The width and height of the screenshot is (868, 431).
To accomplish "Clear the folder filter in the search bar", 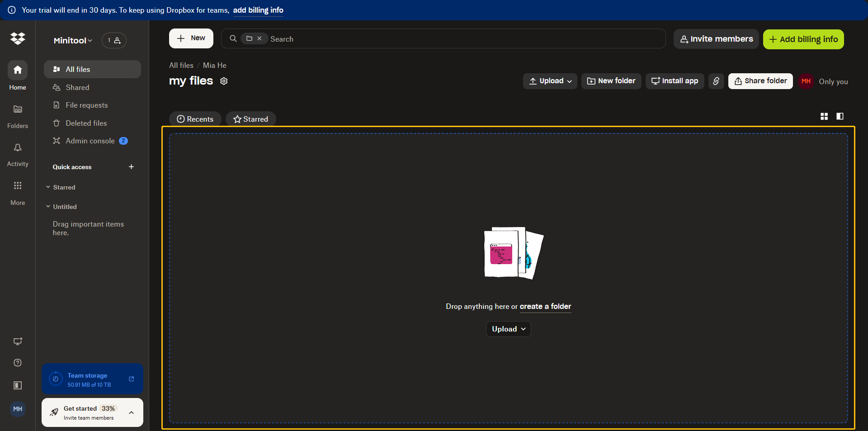I will pyautogui.click(x=260, y=38).
